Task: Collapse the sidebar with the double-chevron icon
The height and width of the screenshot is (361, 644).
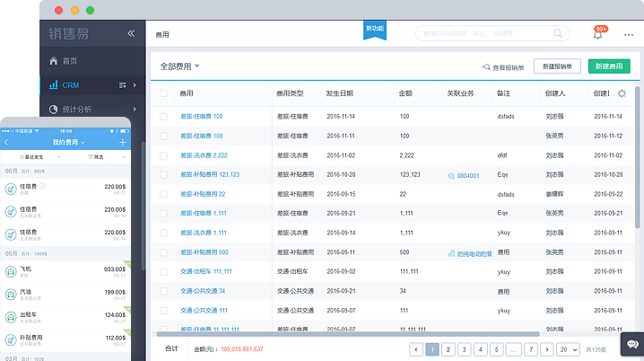Action: 131,33
